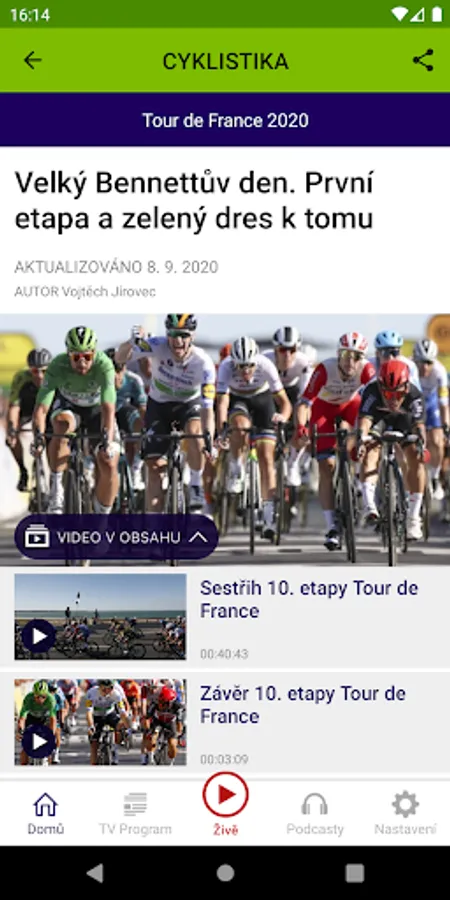Tap Android back navigation button
450x900 pixels.
pos(95,873)
